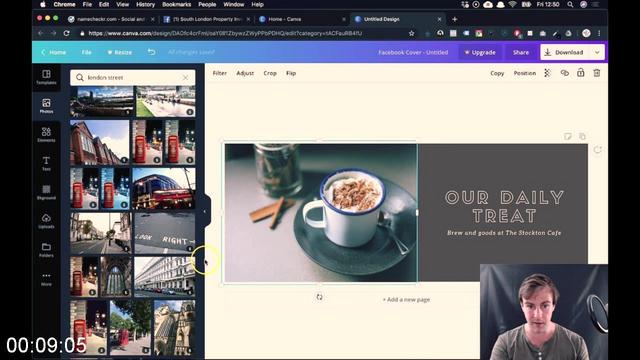Click the Chrome back arrow

coord(40,33)
